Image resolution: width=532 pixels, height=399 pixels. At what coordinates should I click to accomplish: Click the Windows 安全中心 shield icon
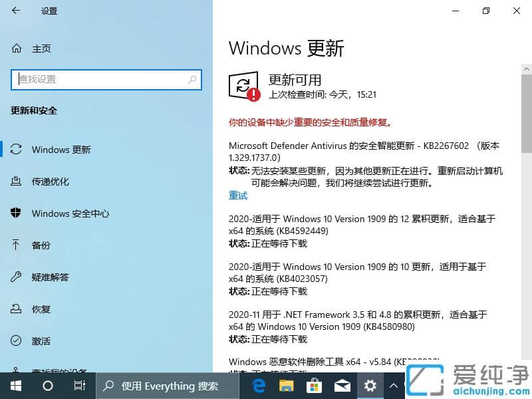coord(16,213)
